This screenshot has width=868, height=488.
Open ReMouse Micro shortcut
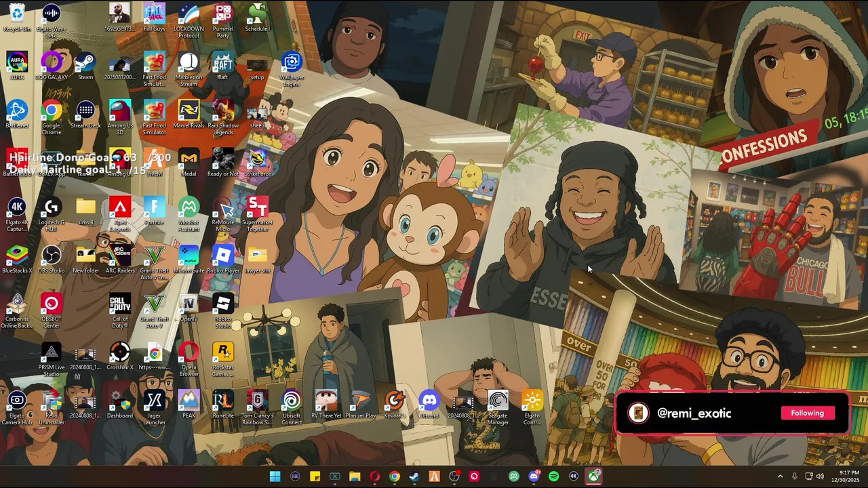click(x=223, y=214)
